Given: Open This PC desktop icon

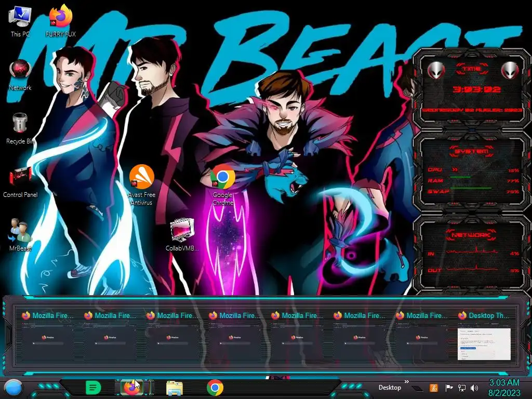Looking at the screenshot, I should 20,21.
